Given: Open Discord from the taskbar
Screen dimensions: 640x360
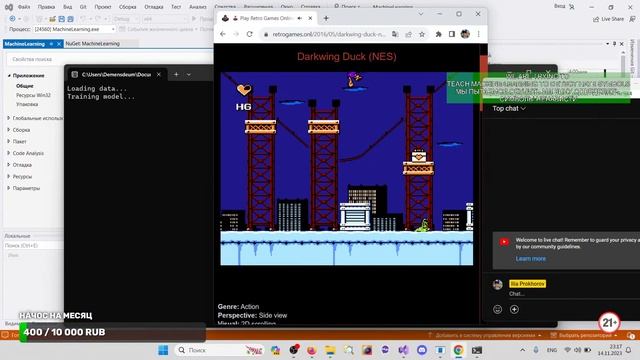Looking at the screenshot, I should [422, 350].
